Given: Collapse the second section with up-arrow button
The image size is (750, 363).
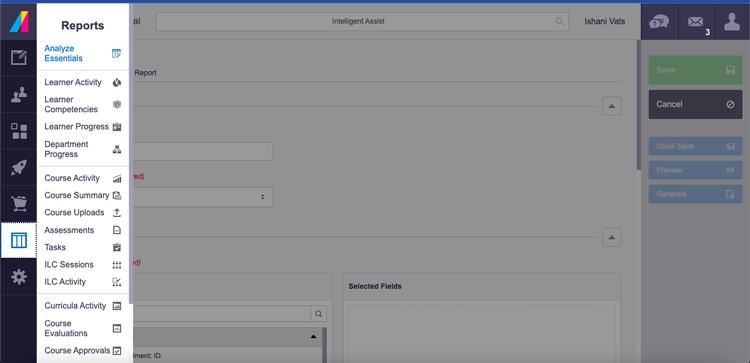Looking at the screenshot, I should pos(611,237).
